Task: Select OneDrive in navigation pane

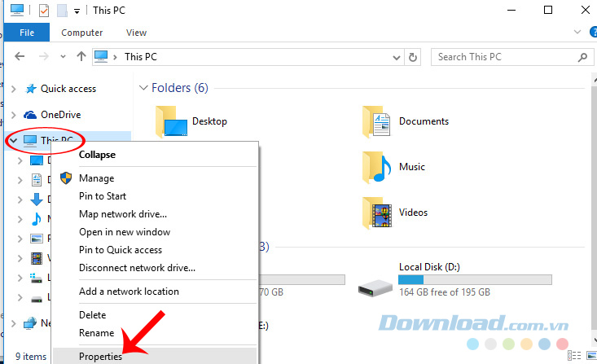Action: coord(60,115)
